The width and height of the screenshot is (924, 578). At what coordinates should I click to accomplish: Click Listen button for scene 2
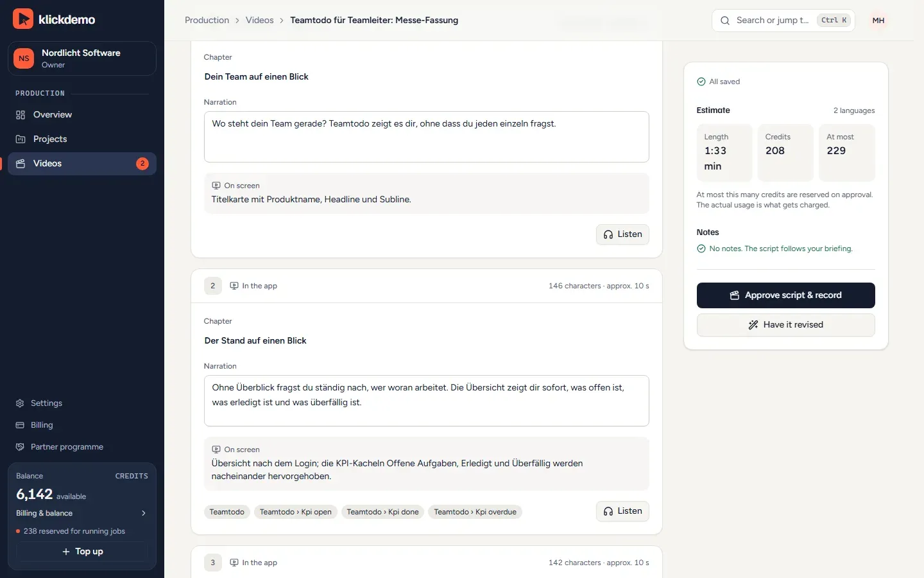point(622,511)
